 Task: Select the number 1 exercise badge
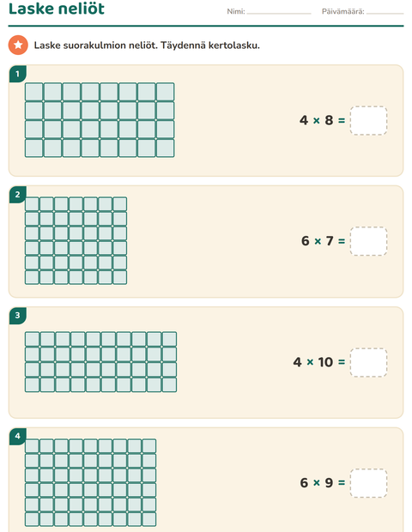(x=18, y=74)
